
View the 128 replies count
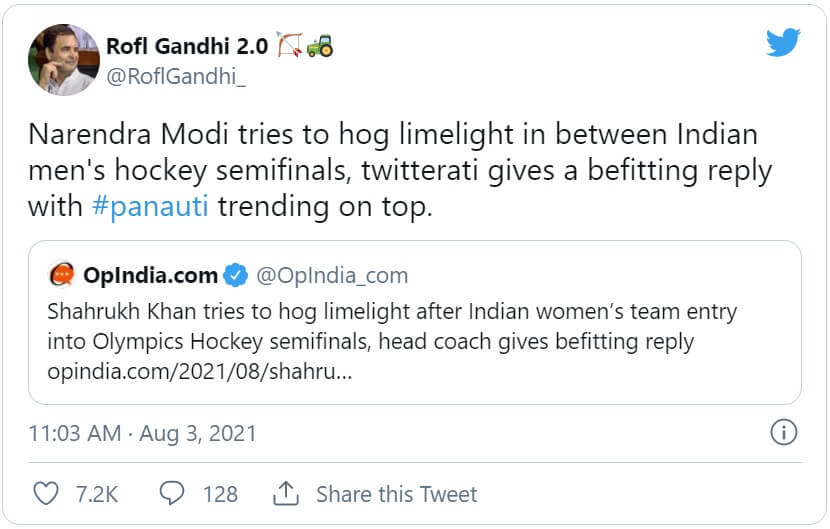click(x=220, y=493)
